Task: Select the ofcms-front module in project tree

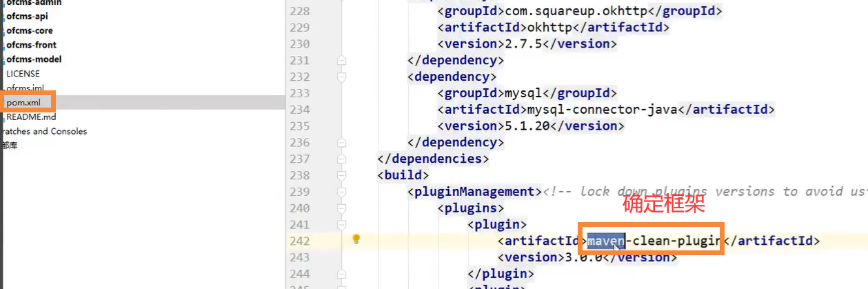Action: tap(32, 45)
